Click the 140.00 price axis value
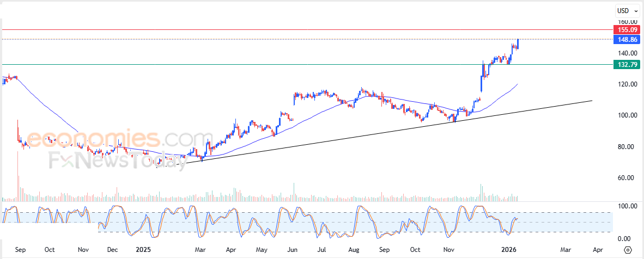This screenshot has width=644, height=259. (x=627, y=53)
